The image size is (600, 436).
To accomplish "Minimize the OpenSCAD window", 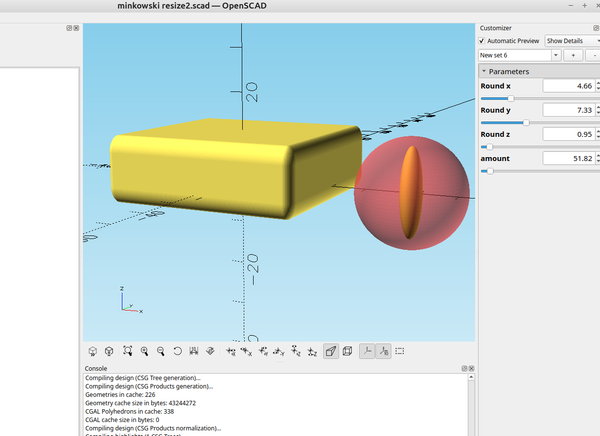I will (x=571, y=5).
